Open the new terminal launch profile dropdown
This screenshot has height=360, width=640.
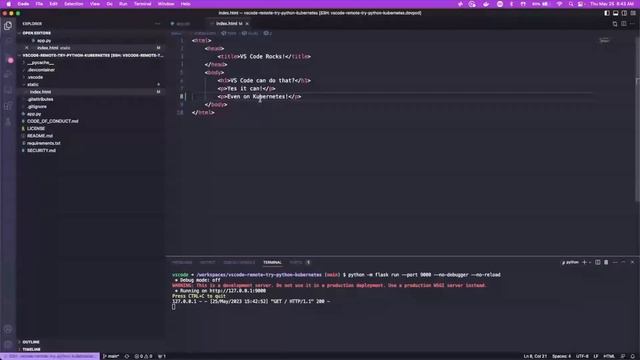(590, 262)
